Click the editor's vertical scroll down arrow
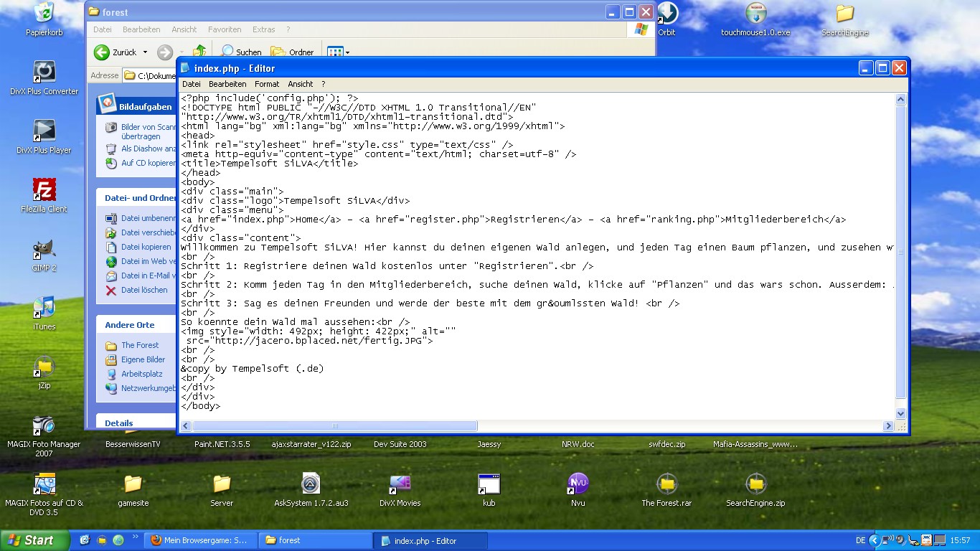The width and height of the screenshot is (980, 551). click(x=901, y=413)
